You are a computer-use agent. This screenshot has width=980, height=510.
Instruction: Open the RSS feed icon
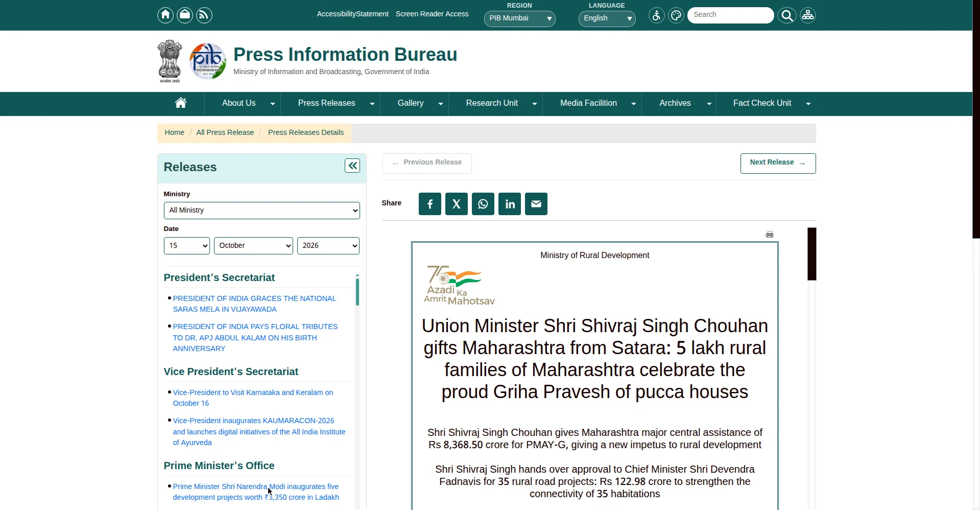pyautogui.click(x=204, y=15)
